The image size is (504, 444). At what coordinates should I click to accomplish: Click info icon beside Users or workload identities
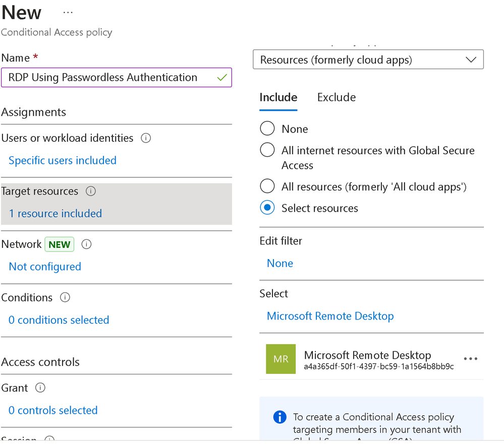[x=146, y=138]
